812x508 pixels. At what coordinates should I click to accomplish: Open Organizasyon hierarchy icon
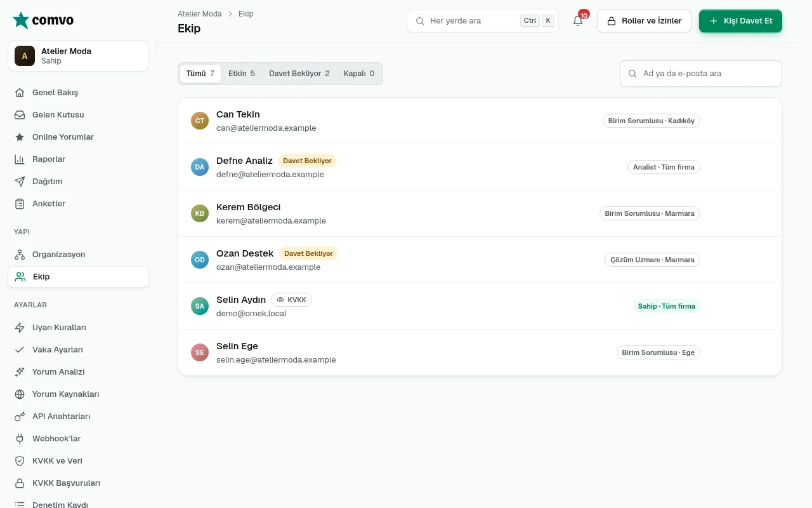tap(20, 255)
